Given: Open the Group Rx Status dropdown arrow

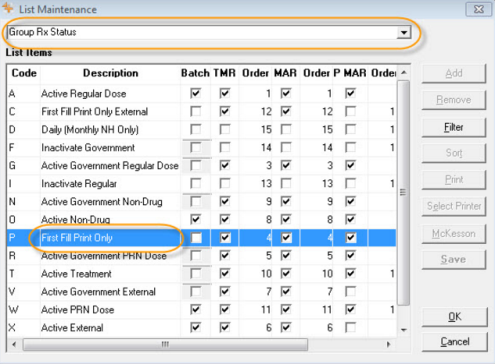Looking at the screenshot, I should coord(404,33).
